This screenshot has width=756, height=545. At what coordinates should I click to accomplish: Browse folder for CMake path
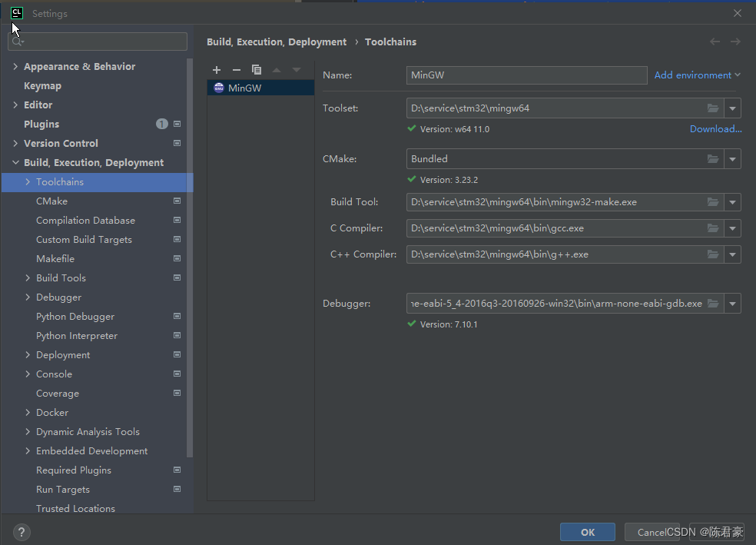click(713, 158)
